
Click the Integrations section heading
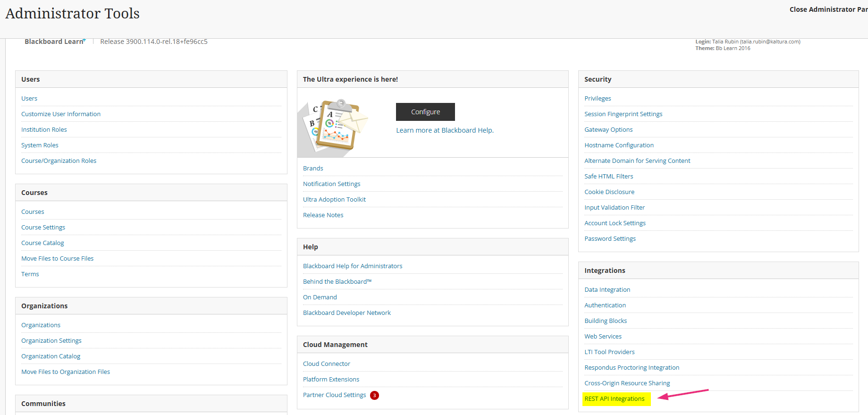pos(605,271)
